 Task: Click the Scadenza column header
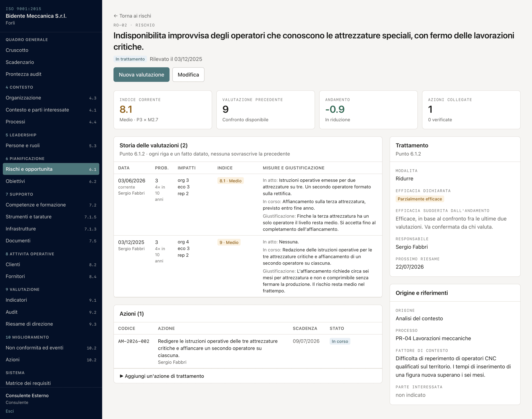[305, 328]
